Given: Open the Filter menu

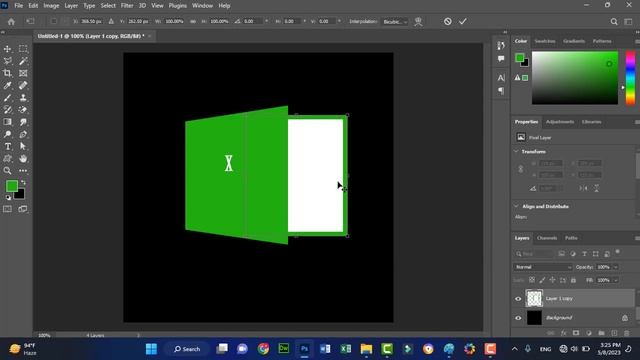Looking at the screenshot, I should click(127, 6).
